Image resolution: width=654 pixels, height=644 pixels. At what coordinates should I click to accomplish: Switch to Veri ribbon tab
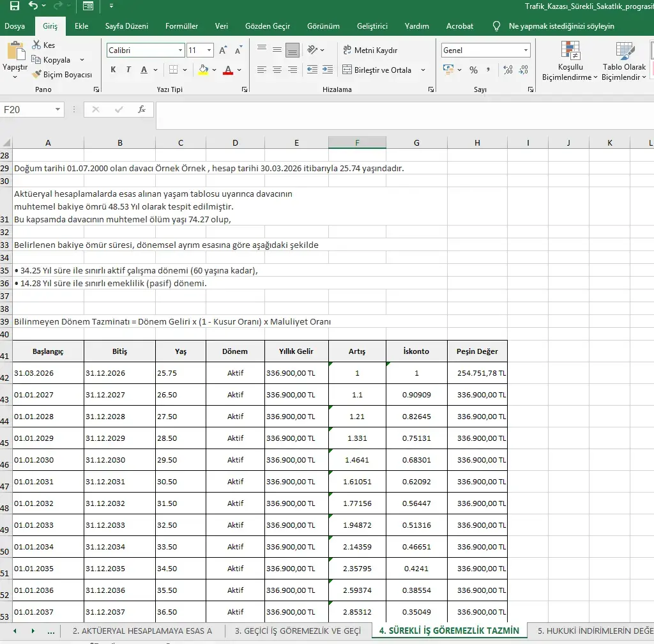pos(222,26)
